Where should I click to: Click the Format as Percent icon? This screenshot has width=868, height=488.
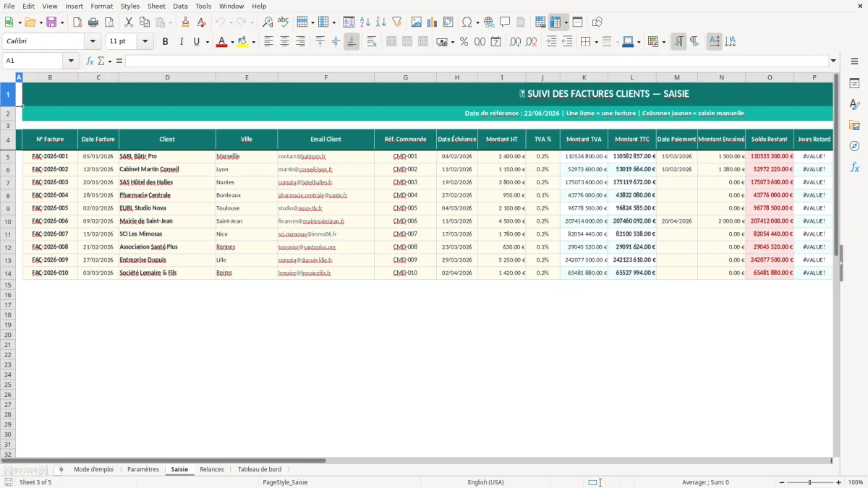point(464,42)
